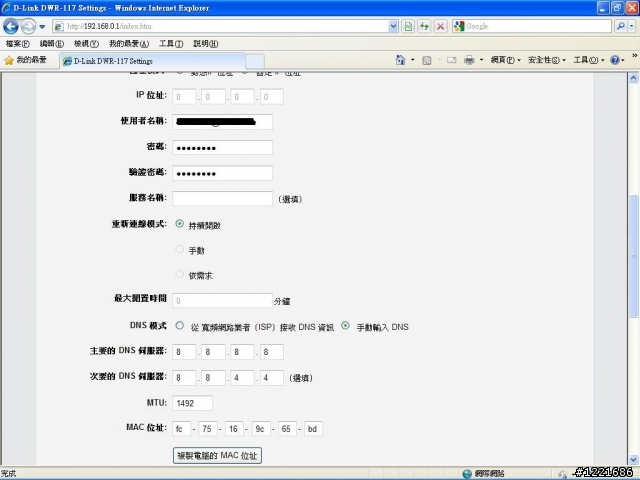Screen dimensions: 640x480
Task: Click the last octet of 主要的 DNS 伺服器
Action: point(271,352)
